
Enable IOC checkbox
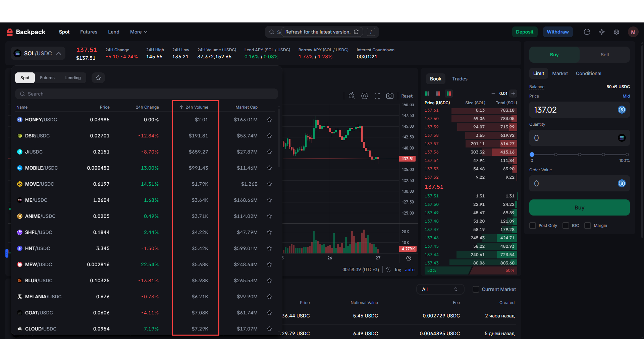tap(566, 226)
